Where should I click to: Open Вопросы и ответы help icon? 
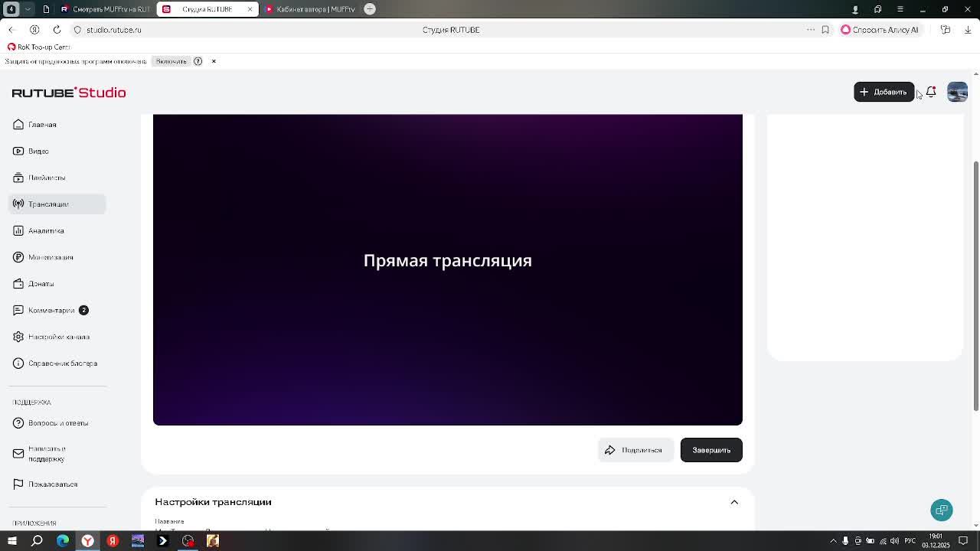pos(18,423)
